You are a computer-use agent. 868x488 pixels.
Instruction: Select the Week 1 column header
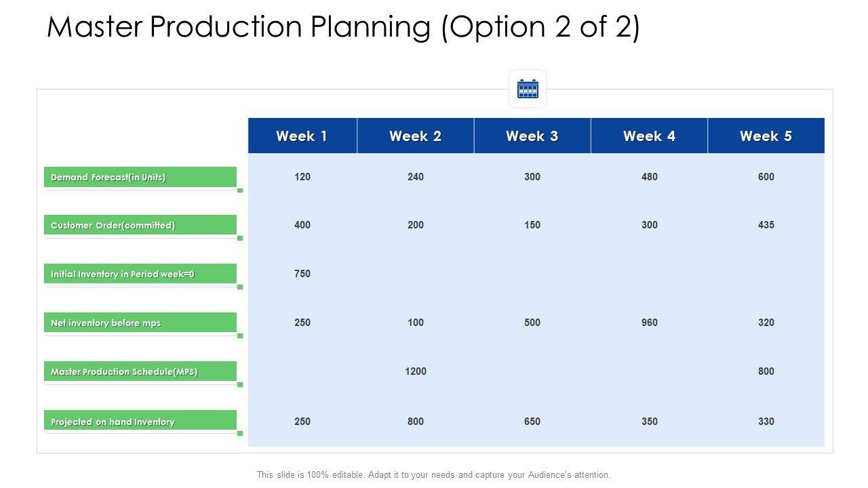click(x=302, y=136)
